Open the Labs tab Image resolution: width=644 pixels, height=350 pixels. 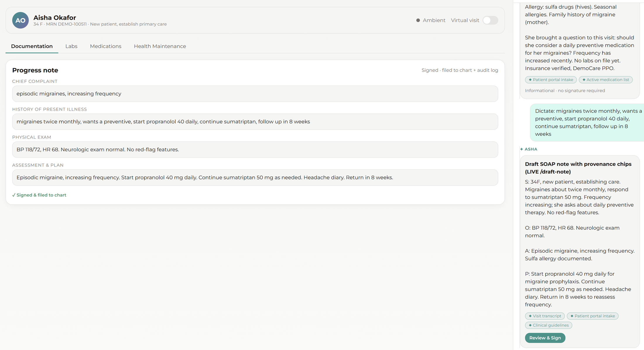(71, 46)
